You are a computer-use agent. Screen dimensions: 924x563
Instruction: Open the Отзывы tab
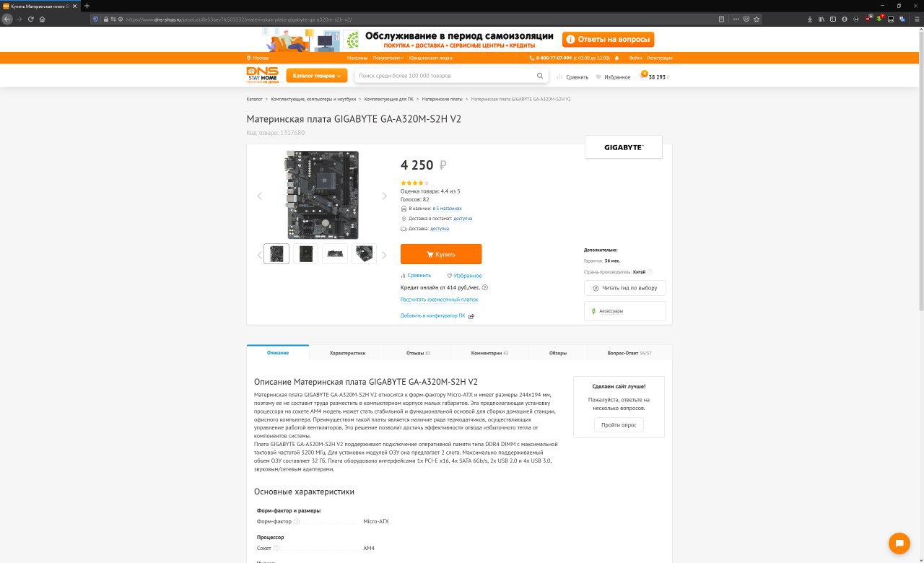418,353
